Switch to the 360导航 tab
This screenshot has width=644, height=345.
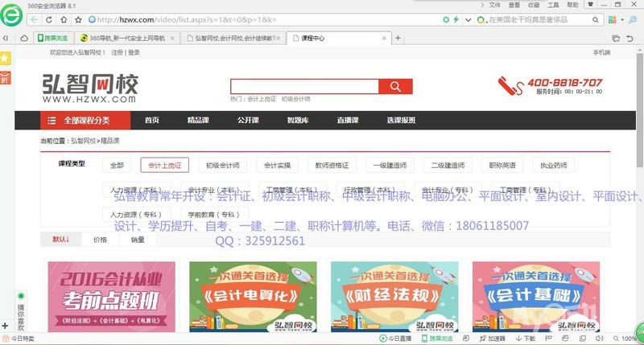point(127,38)
